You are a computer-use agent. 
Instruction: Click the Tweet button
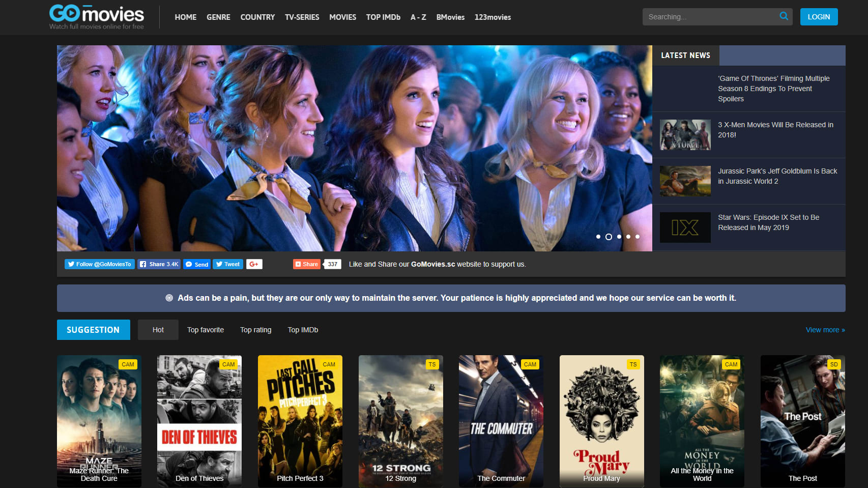(x=227, y=264)
